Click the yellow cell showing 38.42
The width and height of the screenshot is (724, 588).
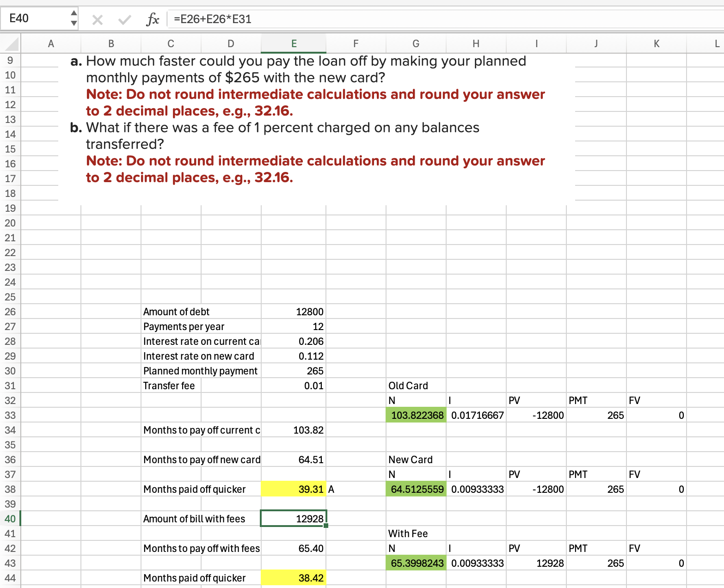tap(294, 578)
